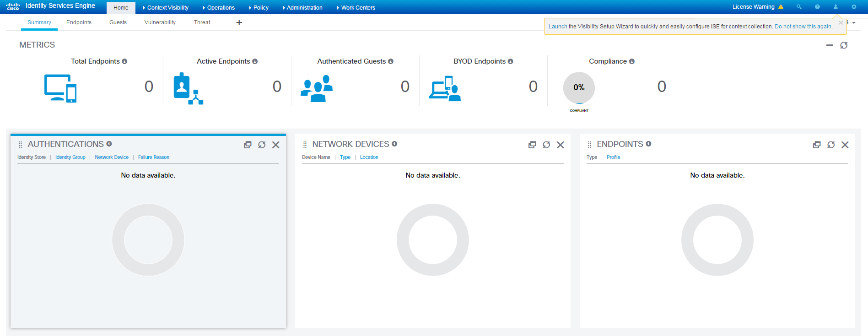Close the Authentications dashlet
The image size is (868, 336).
(276, 145)
